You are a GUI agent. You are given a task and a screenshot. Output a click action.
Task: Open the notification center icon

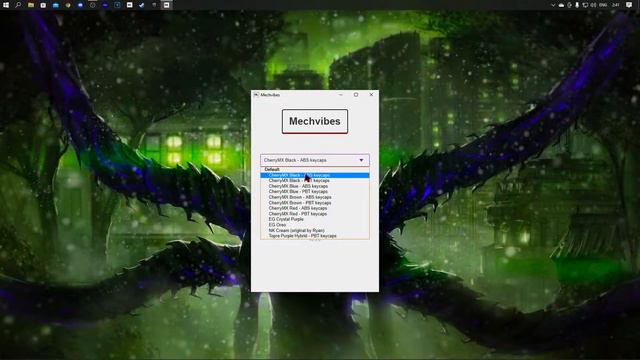tap(629, 5)
